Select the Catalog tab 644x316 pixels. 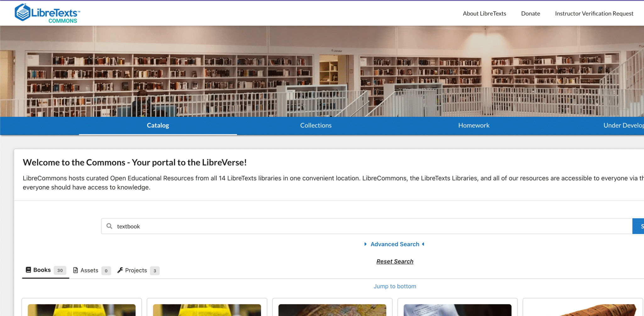(x=158, y=125)
